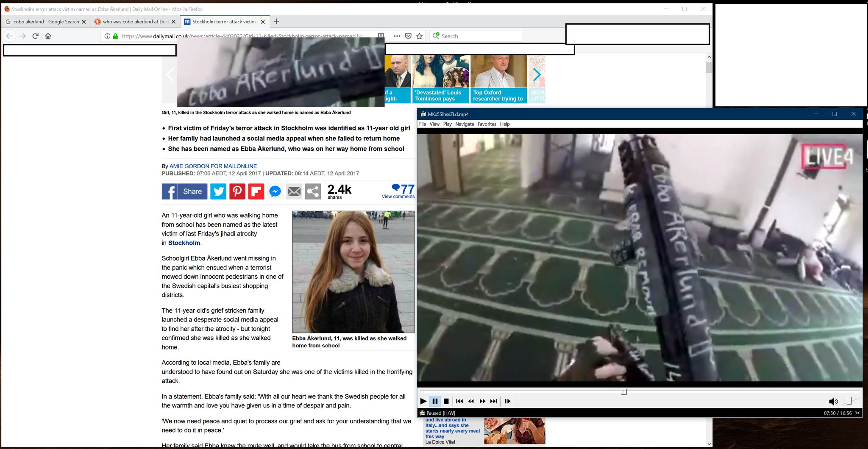The image size is (868, 449).
Task: Minimize the Firefox window
Action: (x=666, y=9)
